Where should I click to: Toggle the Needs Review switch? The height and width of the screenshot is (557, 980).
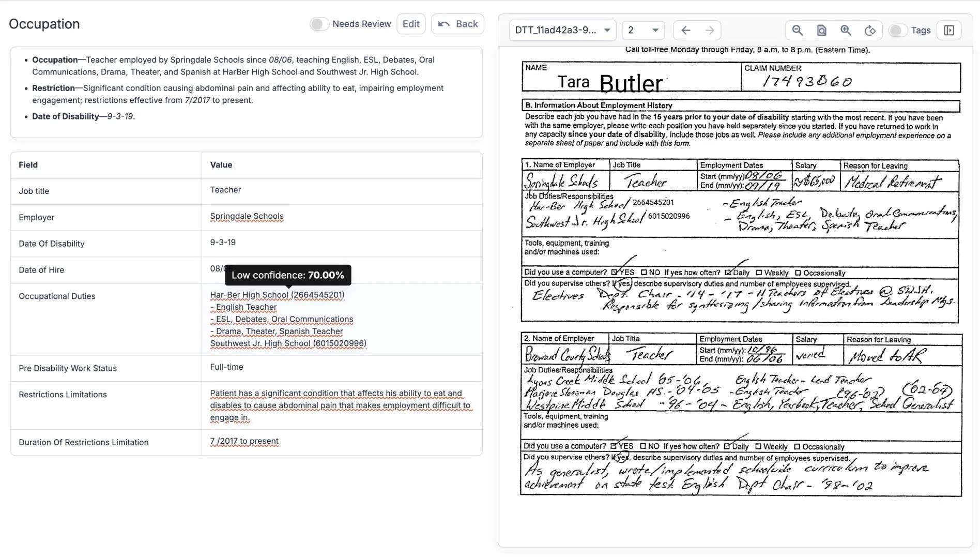[319, 24]
